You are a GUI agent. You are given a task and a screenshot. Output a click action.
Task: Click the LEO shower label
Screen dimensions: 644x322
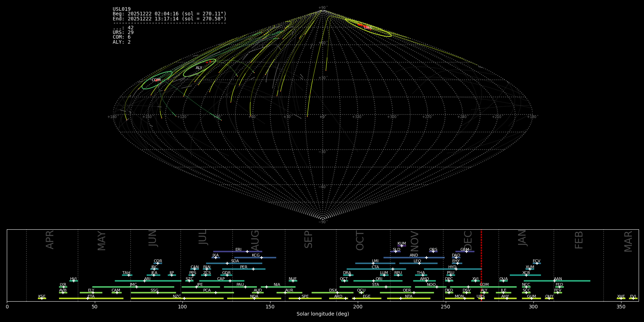point(417,261)
